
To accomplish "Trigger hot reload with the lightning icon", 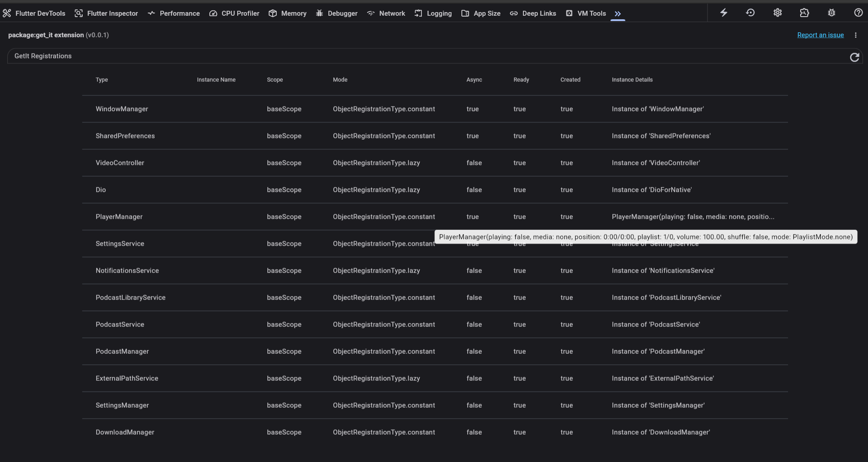I will pyautogui.click(x=723, y=13).
